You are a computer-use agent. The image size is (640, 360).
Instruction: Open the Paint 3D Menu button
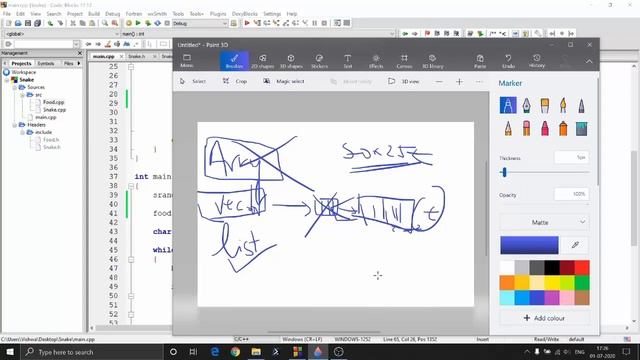187,61
